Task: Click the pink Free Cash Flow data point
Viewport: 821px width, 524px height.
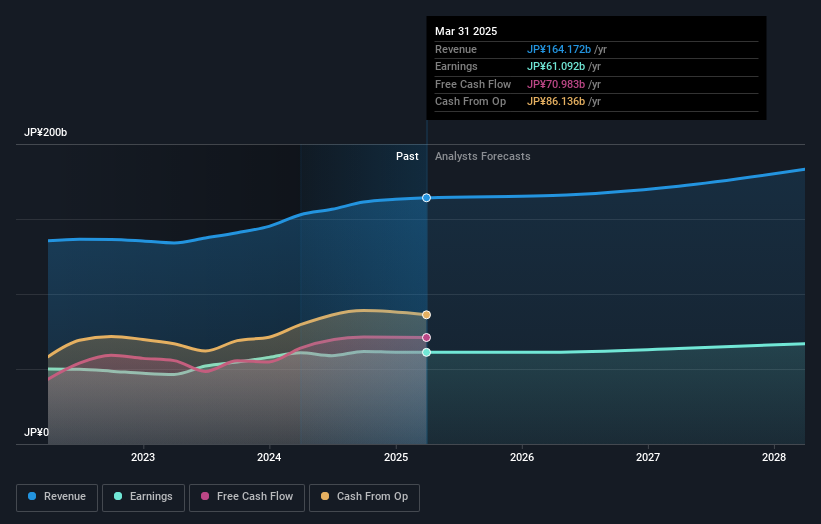Action: (426, 338)
